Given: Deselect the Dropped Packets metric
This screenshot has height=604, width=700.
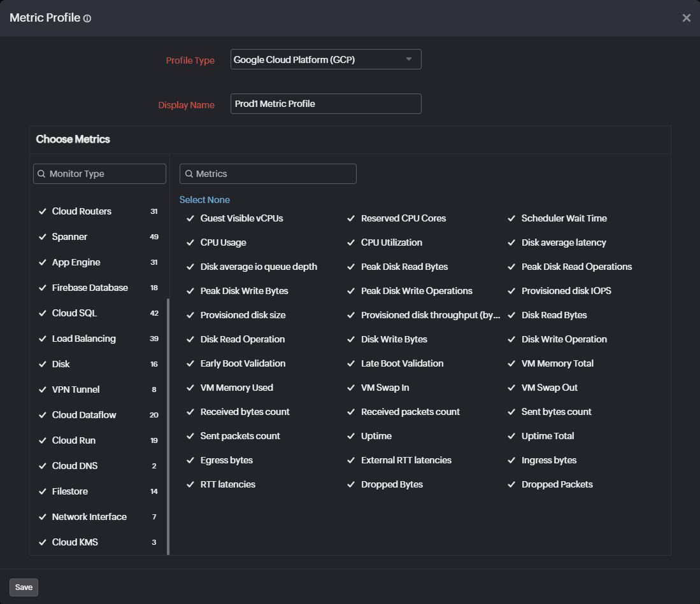Looking at the screenshot, I should [x=511, y=484].
